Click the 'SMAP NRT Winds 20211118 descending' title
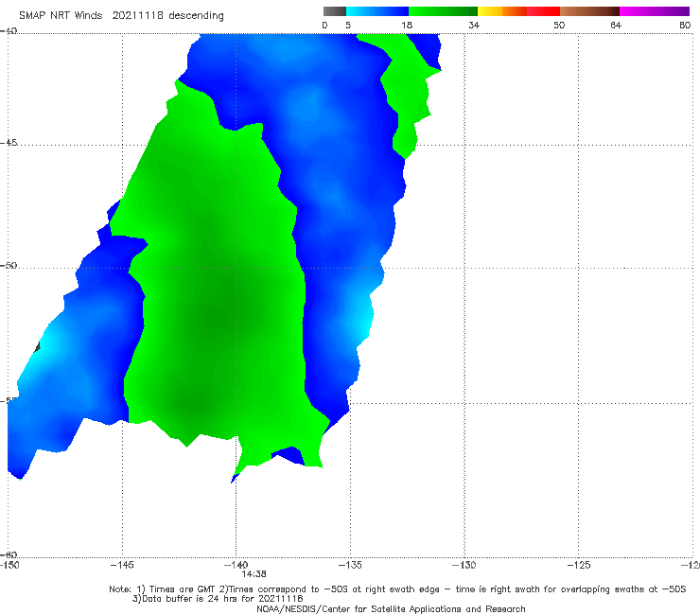The image size is (700, 615). [121, 16]
